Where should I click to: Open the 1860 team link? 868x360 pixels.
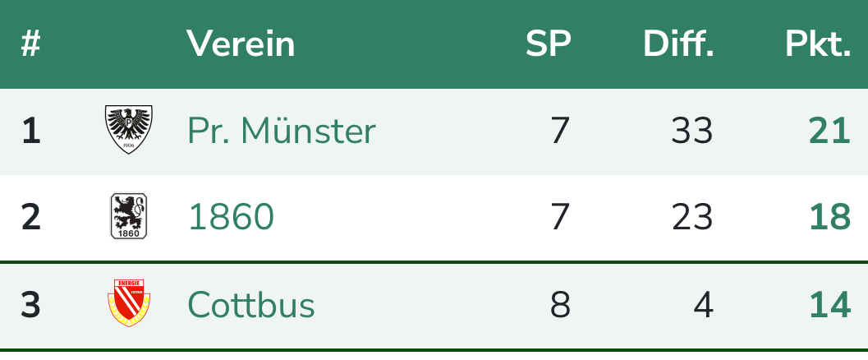(231, 217)
